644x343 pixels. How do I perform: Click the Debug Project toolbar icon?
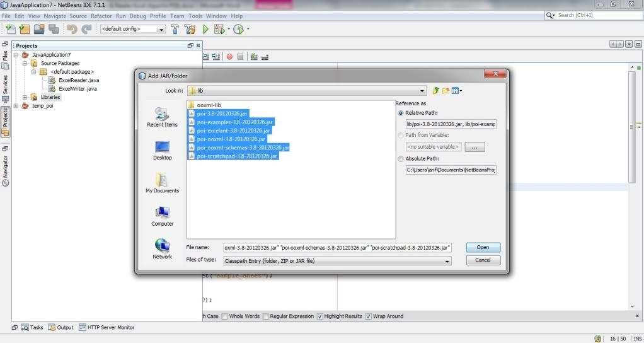(x=219, y=29)
